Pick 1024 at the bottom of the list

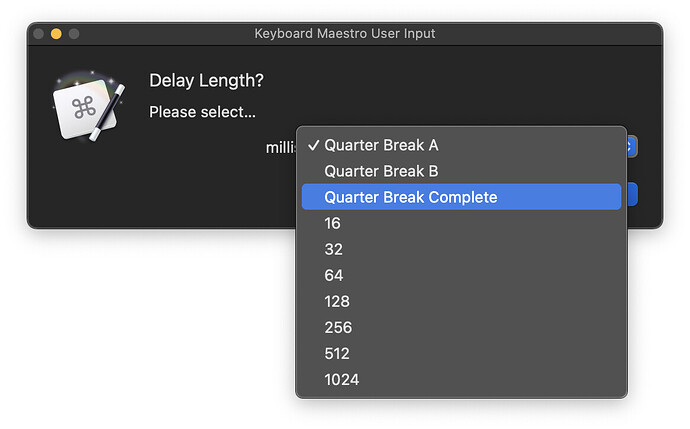[x=341, y=379]
